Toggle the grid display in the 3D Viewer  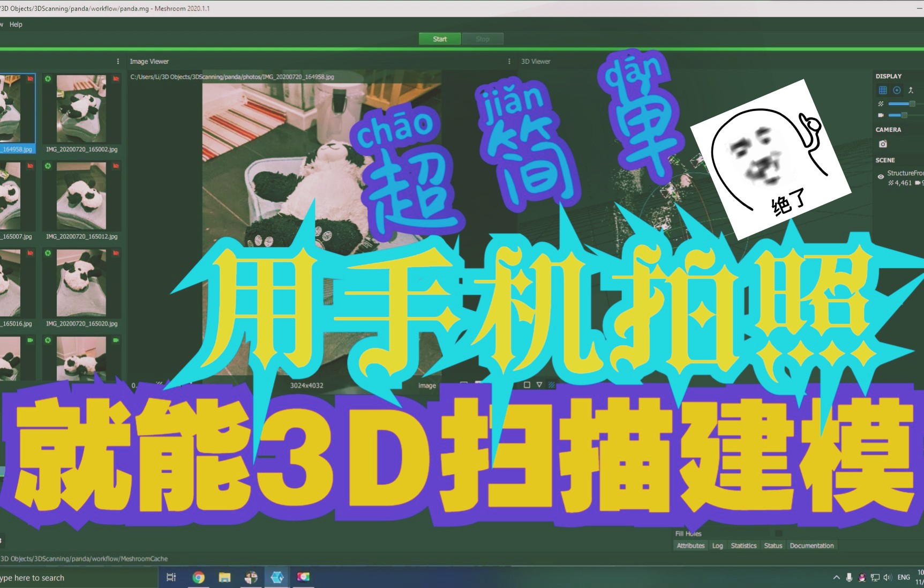click(883, 90)
